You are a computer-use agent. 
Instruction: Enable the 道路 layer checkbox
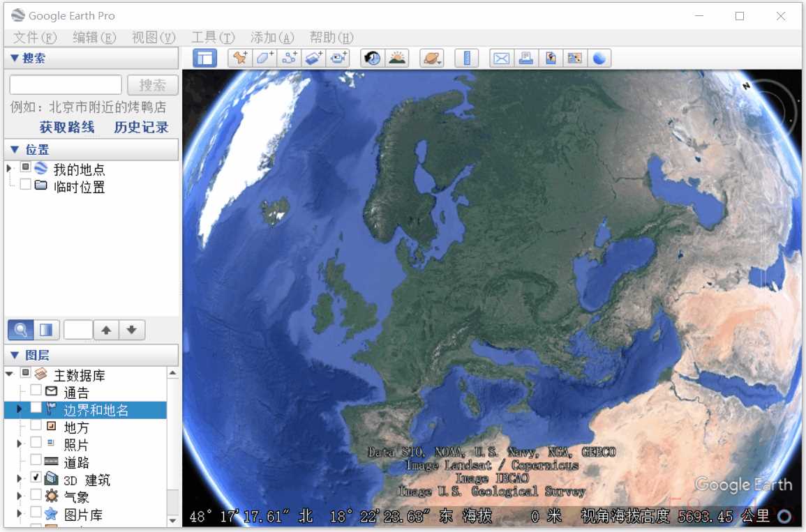coord(36,461)
